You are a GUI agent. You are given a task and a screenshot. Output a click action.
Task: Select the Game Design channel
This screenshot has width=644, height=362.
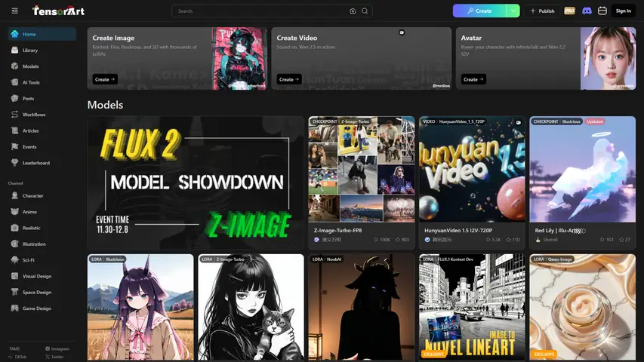tap(42, 308)
